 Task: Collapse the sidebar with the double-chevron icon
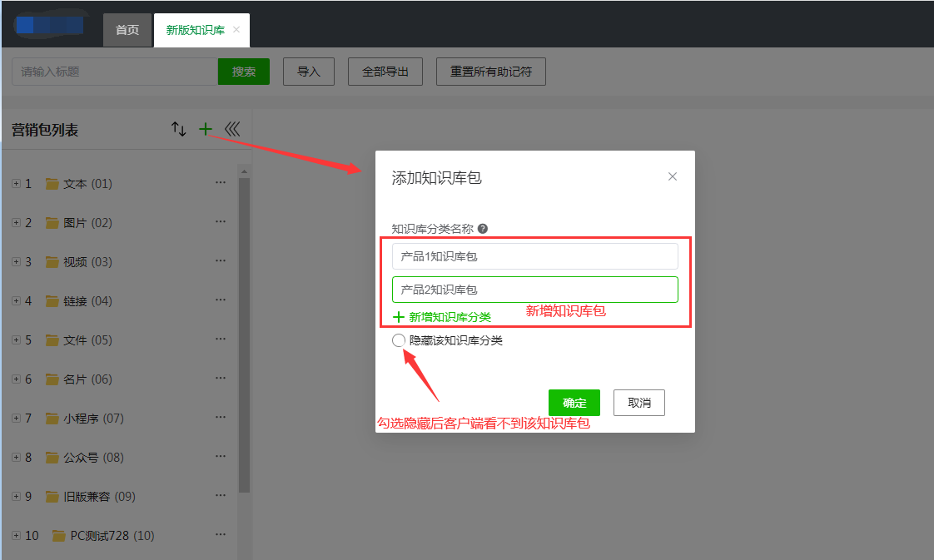click(x=232, y=129)
